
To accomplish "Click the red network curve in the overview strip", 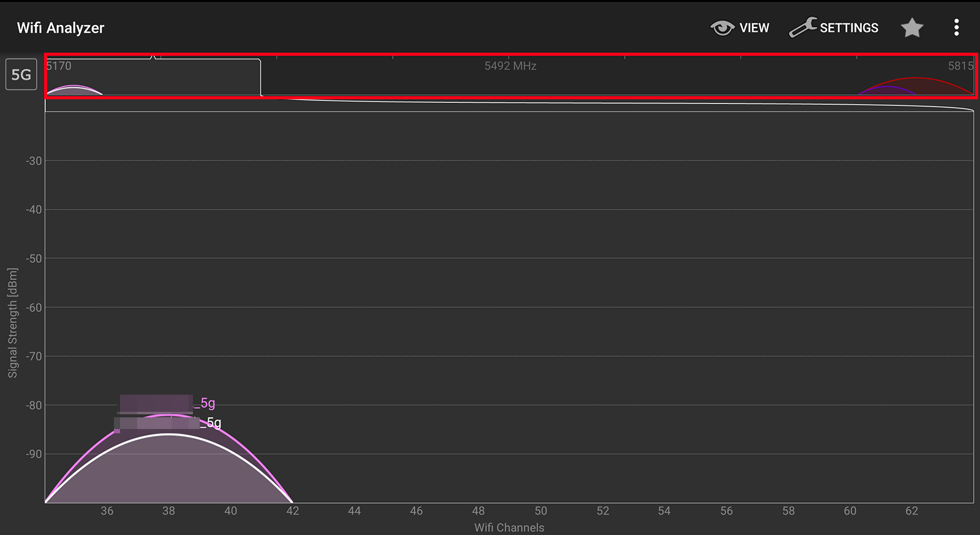I will coord(917,85).
